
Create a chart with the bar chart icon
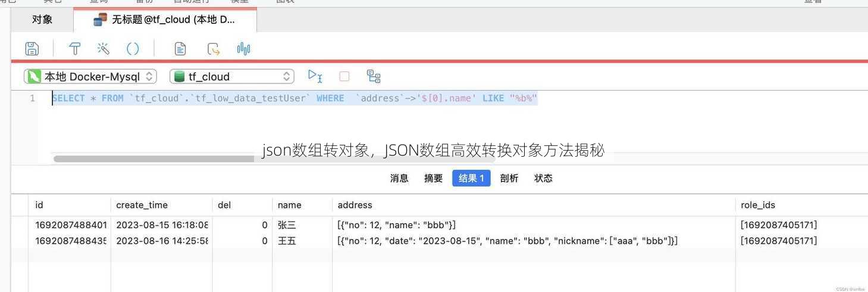(243, 49)
